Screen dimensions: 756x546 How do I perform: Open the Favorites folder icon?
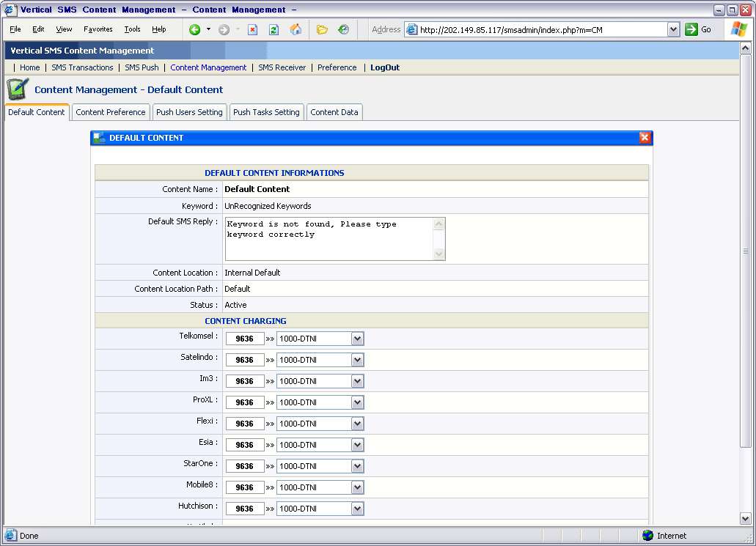click(x=322, y=29)
